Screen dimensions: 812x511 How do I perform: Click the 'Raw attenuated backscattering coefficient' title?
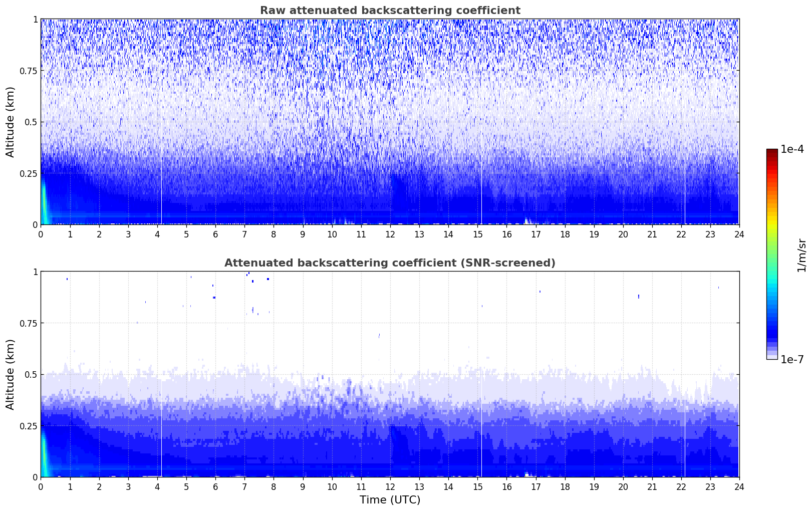point(390,11)
